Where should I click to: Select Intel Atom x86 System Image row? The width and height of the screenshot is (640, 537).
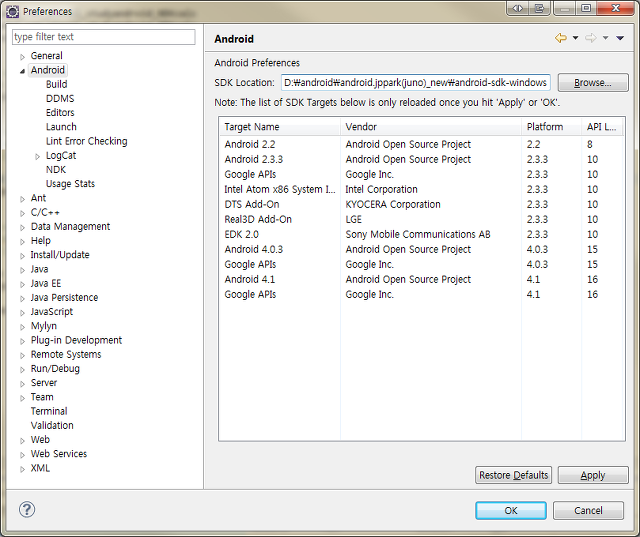(422, 189)
